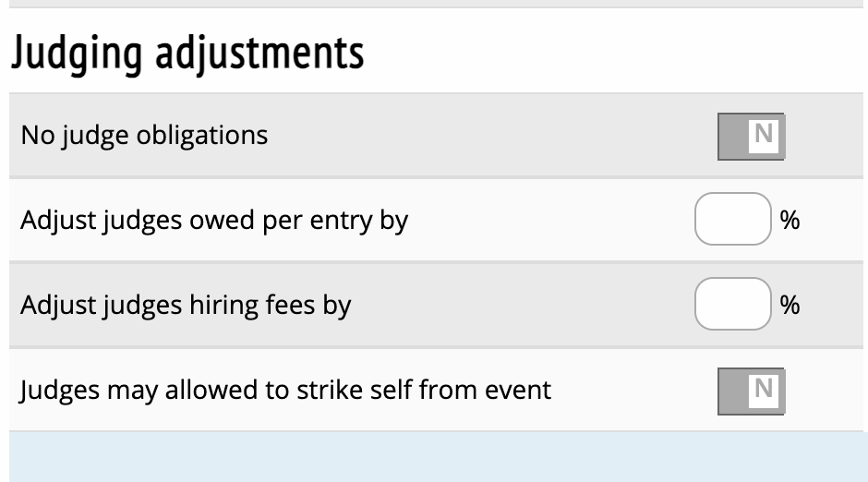Click the "Judging adjustments" heading
Image resolution: width=868 pixels, height=482 pixels.
pyautogui.click(x=187, y=54)
